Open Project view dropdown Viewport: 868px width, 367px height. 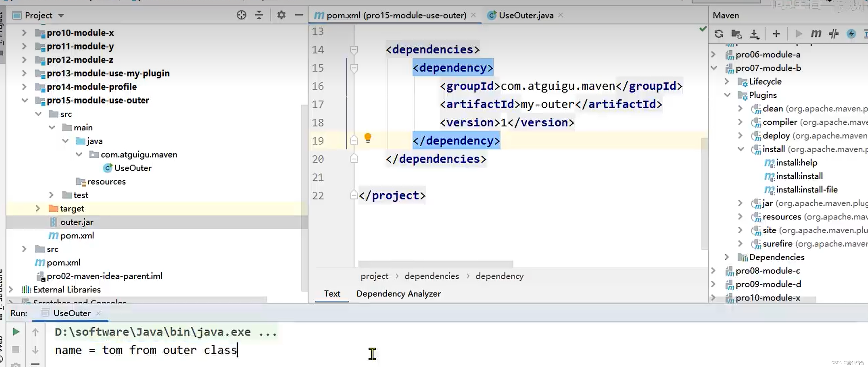(x=61, y=15)
